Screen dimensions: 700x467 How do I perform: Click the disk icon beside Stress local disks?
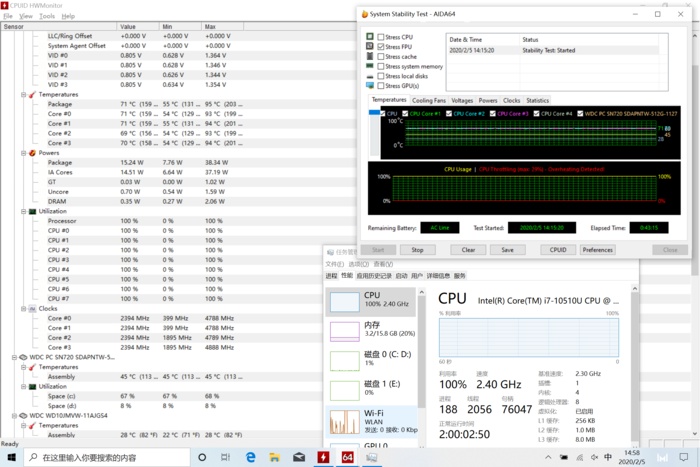(370, 76)
